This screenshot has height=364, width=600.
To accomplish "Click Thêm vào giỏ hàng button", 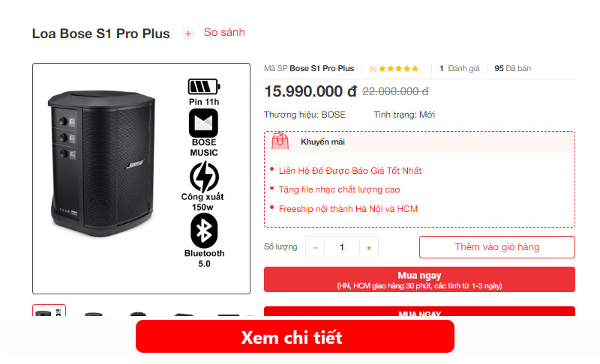I will tap(497, 247).
